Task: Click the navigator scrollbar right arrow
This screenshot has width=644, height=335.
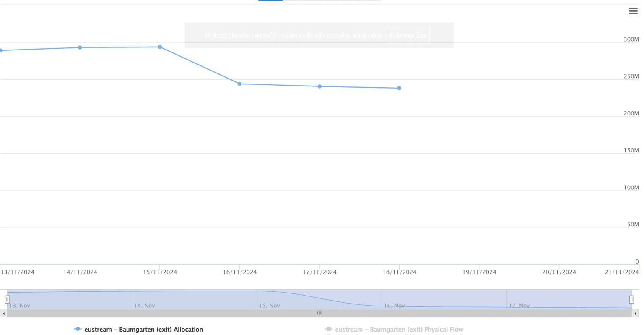Action: click(636, 314)
